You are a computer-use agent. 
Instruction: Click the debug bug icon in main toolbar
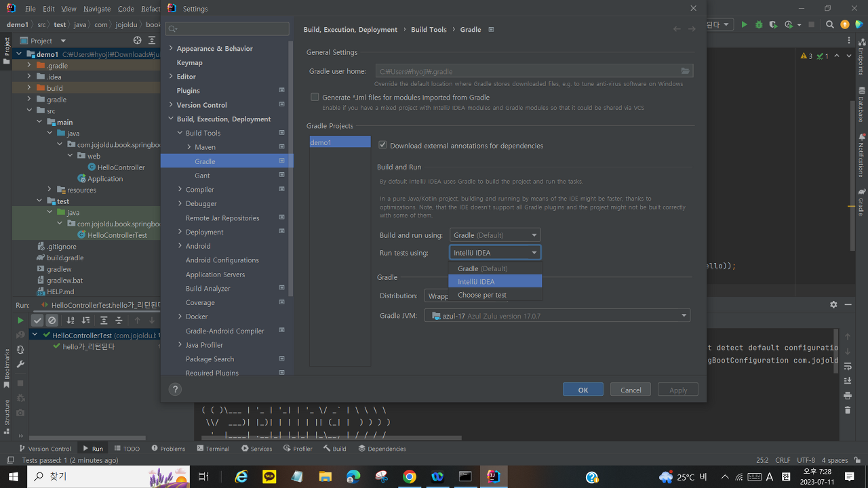759,24
